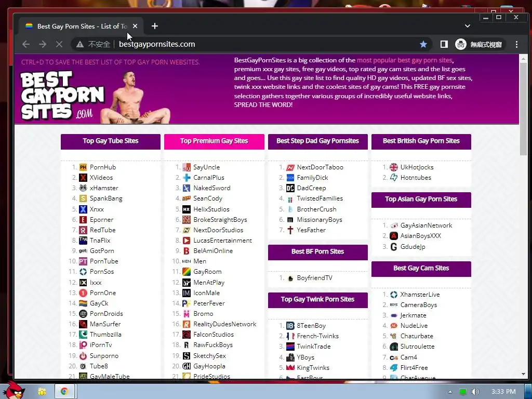Click the blue bookmark star icon
The width and height of the screenshot is (532, 399).
423,44
